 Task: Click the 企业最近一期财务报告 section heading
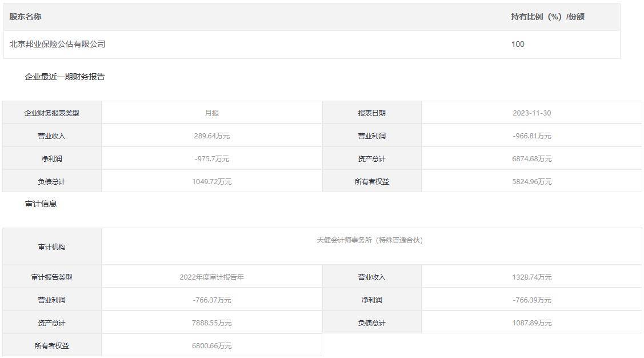(x=65, y=77)
